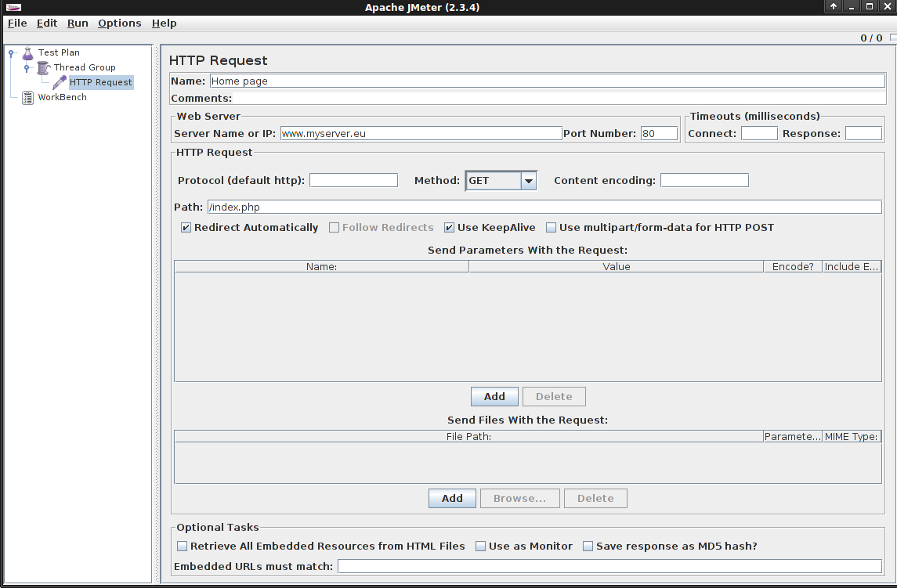The image size is (897, 588).
Task: Click the Server Name or IP field
Action: 421,133
